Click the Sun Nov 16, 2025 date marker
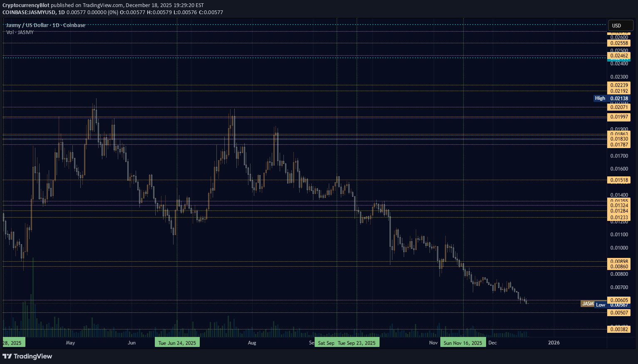The image size is (638, 364). tap(463, 343)
